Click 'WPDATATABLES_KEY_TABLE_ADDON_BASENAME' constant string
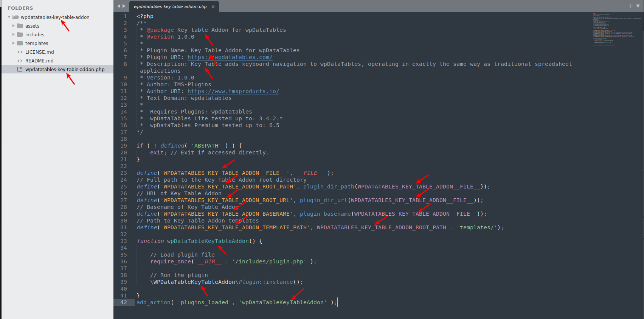Screen dimensions: 644x319 227,214
